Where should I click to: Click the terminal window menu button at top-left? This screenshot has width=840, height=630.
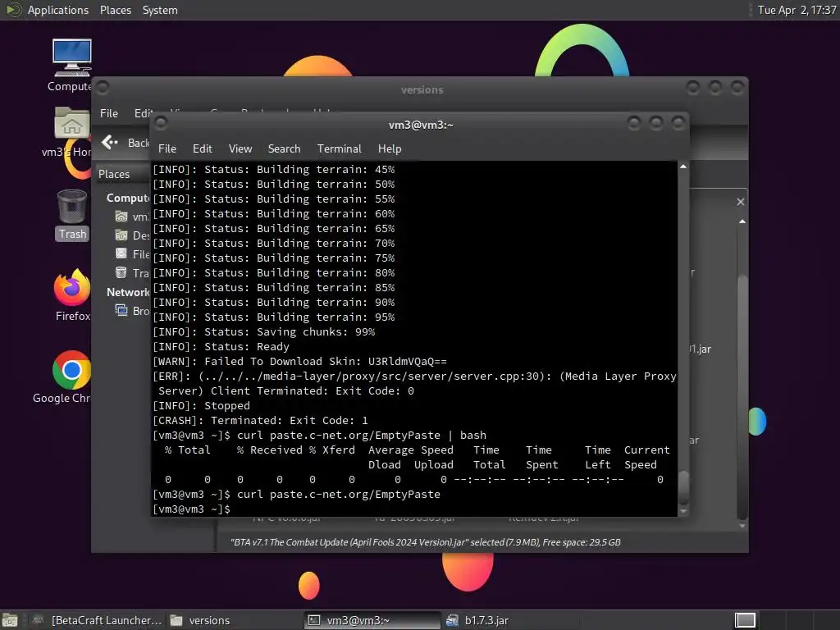[x=161, y=124]
